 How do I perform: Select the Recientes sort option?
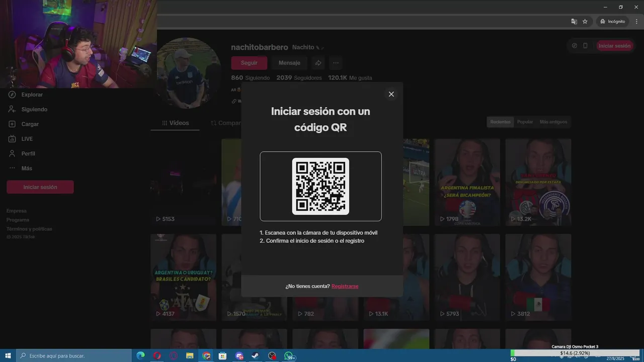point(500,122)
